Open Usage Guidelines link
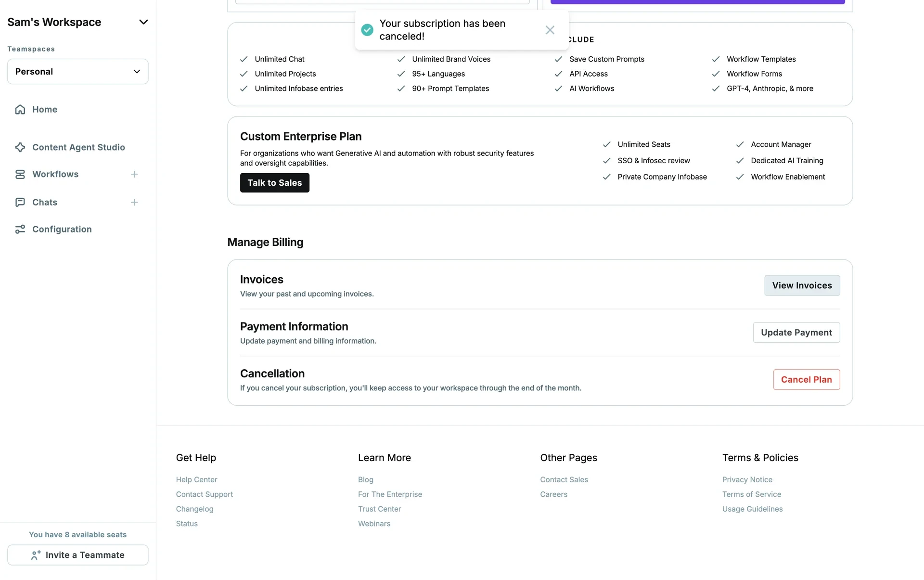924x580 pixels. (x=752, y=509)
